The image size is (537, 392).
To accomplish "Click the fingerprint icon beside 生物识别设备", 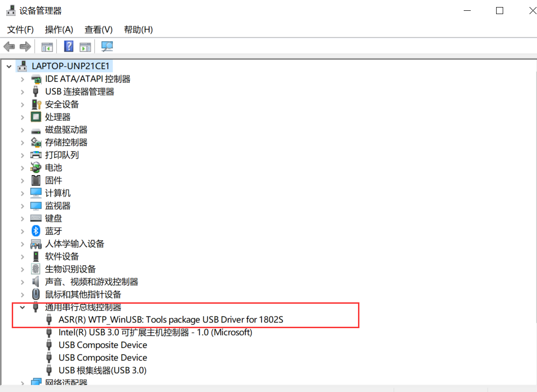I will tap(36, 269).
